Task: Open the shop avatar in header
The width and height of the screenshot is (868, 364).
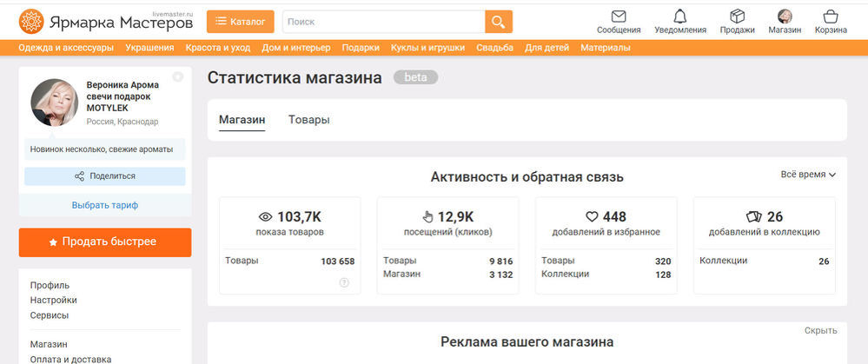Action: coord(785,17)
